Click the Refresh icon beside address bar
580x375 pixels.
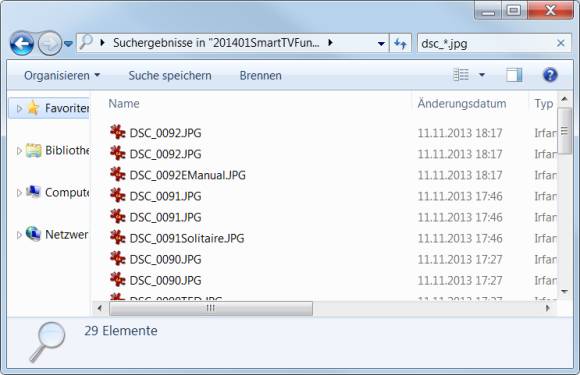click(x=400, y=44)
